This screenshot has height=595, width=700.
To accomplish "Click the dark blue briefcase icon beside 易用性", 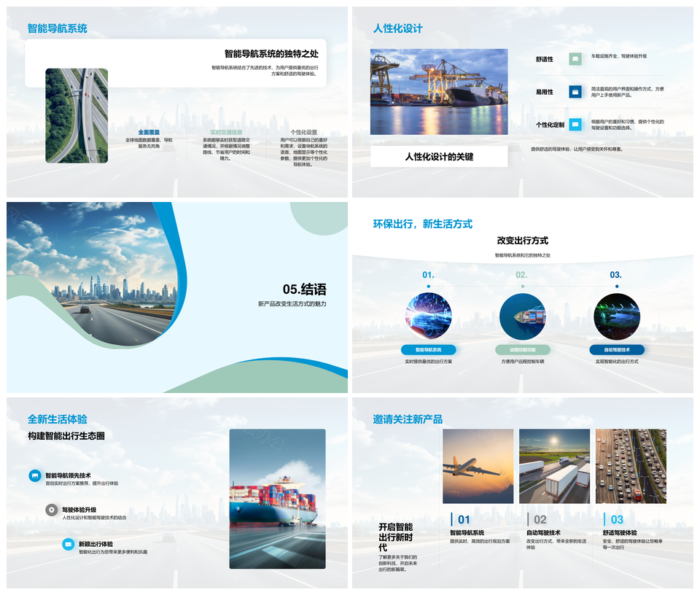I will (575, 92).
